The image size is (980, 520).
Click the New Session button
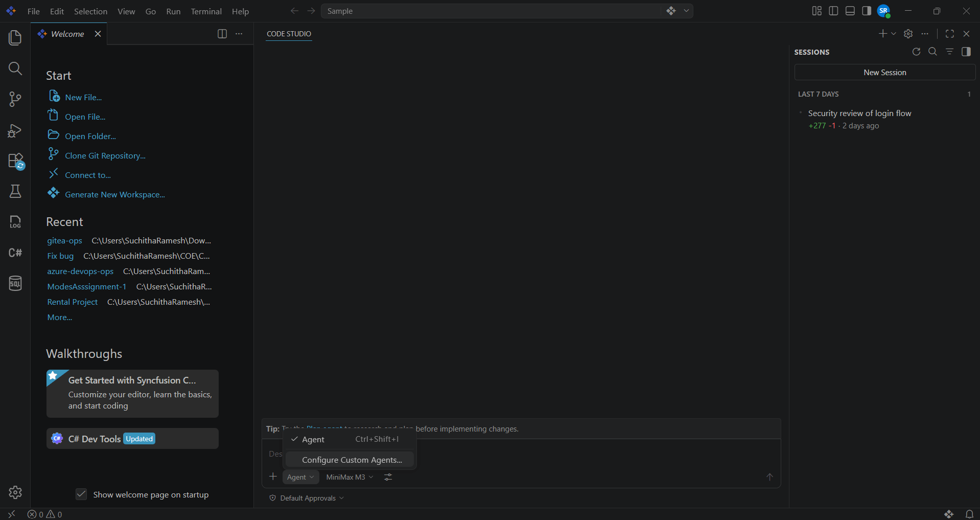(885, 73)
